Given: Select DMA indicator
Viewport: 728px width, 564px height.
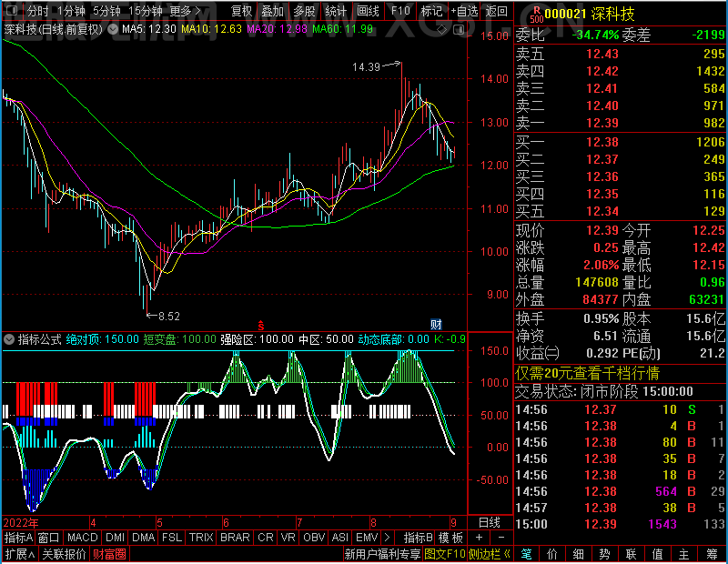Looking at the screenshot, I should [144, 538].
